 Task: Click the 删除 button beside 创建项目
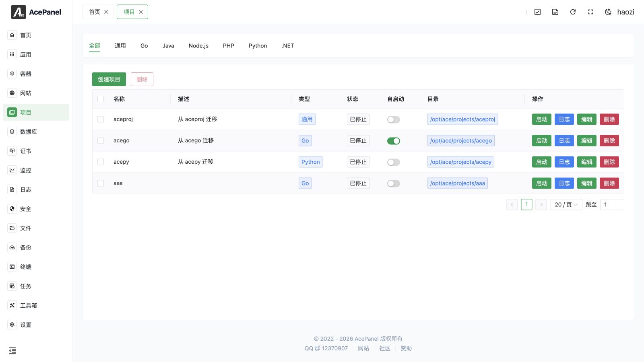tap(142, 79)
